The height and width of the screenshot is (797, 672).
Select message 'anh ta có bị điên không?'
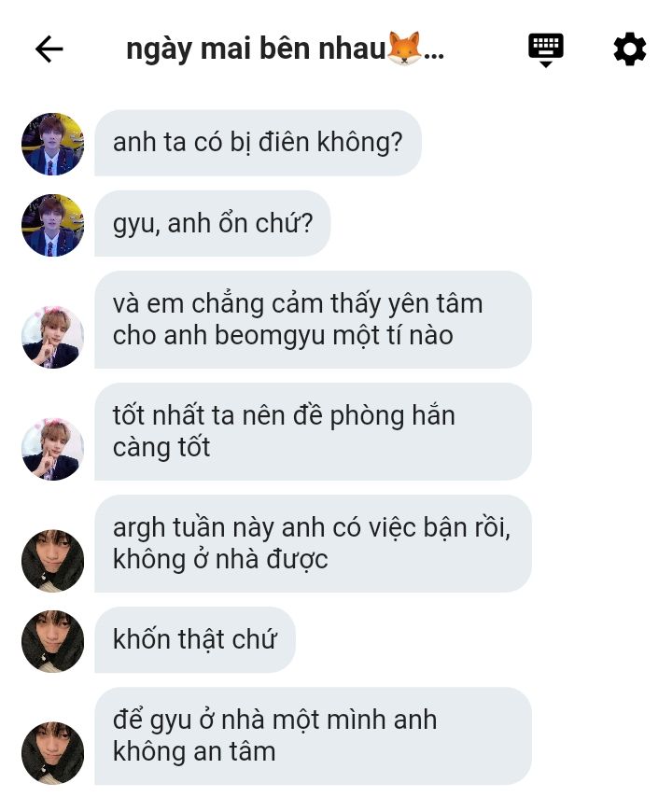[x=258, y=143]
